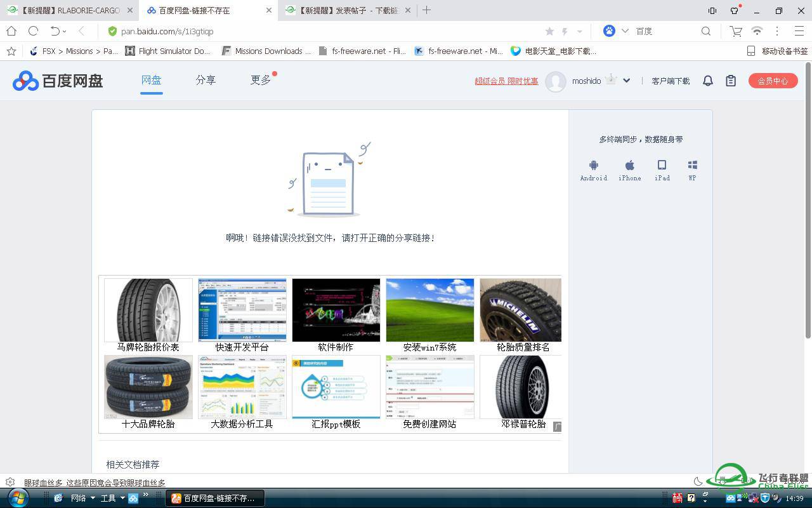Open 移动设备书签 mobile bookmarks
This screenshot has height=508, width=812.
[777, 51]
